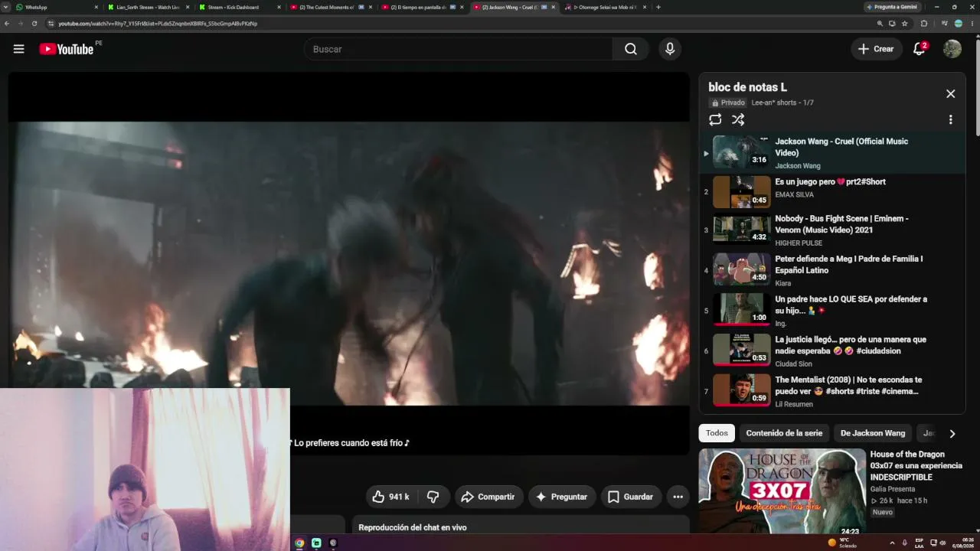Image resolution: width=980 pixels, height=551 pixels.
Task: Click the Crear button
Action: tap(876, 49)
